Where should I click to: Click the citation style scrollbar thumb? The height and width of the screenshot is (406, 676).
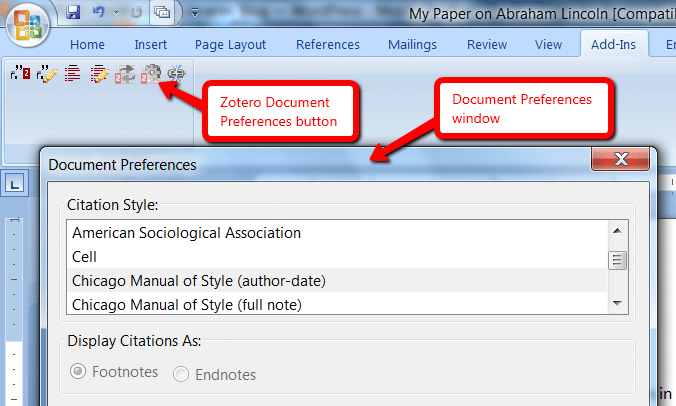click(617, 260)
